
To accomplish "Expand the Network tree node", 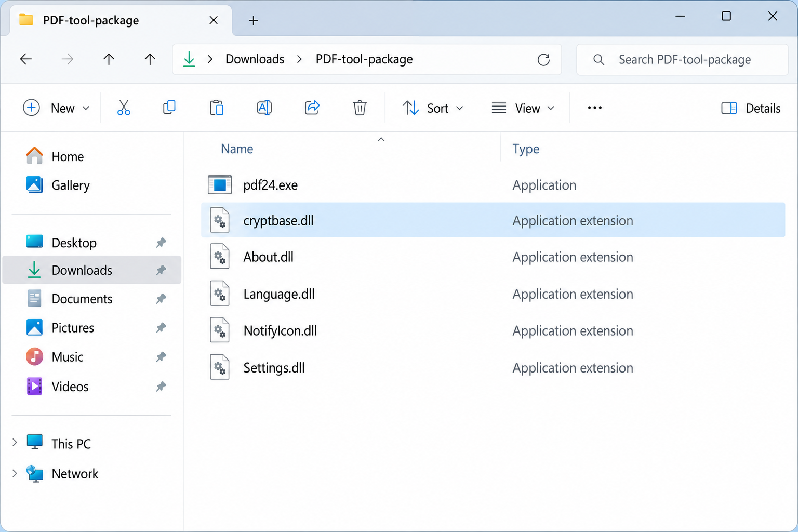I will click(15, 473).
